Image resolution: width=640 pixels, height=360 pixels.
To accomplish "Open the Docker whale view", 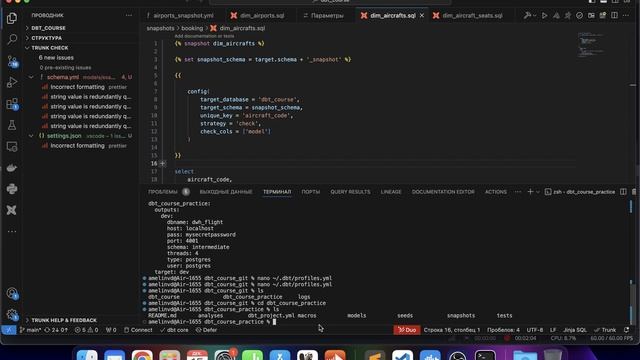I will (12, 168).
